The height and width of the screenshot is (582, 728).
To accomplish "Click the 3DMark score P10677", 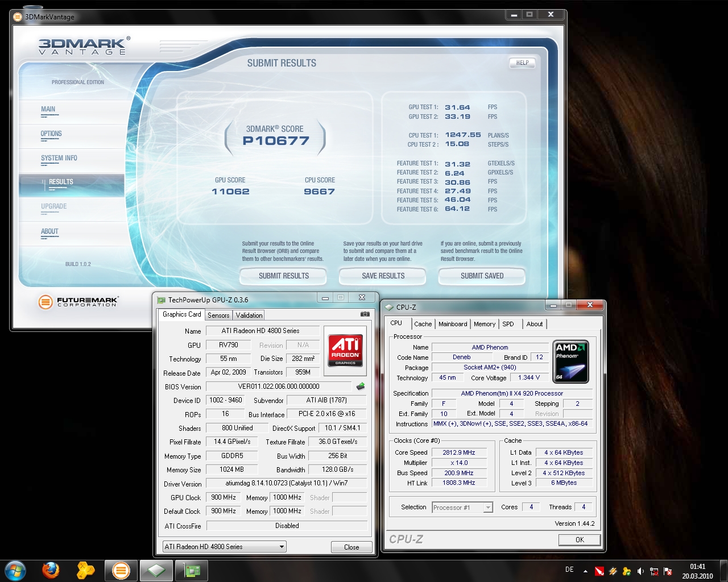I will pyautogui.click(x=276, y=141).
